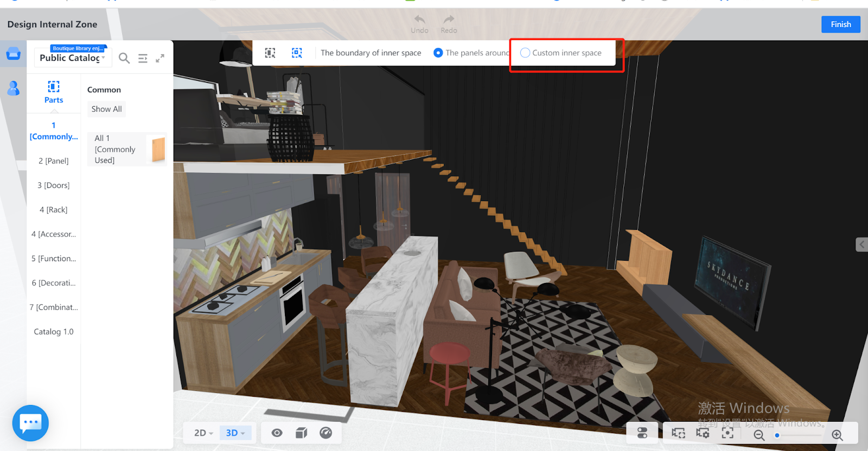
Task: Switch to the '6 [Decorati...' category
Action: pos(54,283)
